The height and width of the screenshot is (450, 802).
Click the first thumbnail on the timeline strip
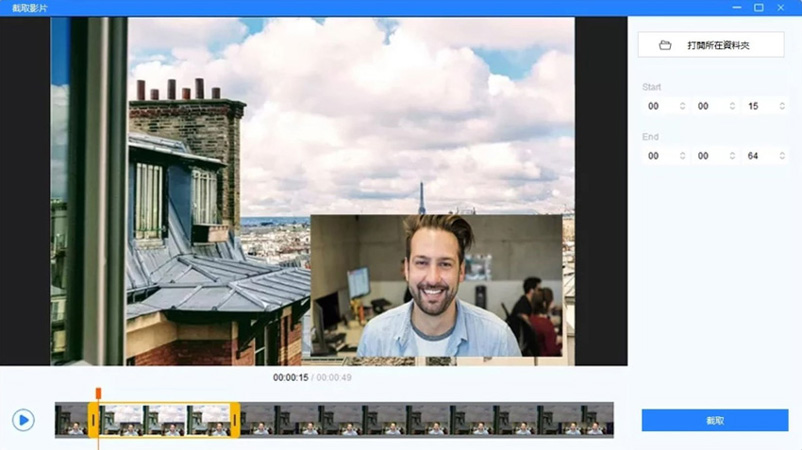point(72,420)
